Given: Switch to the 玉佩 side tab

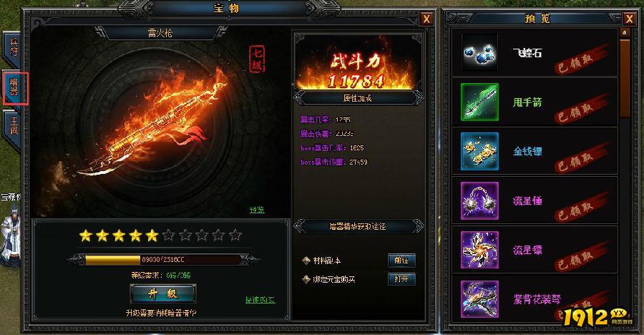Looking at the screenshot, I should pyautogui.click(x=13, y=127).
